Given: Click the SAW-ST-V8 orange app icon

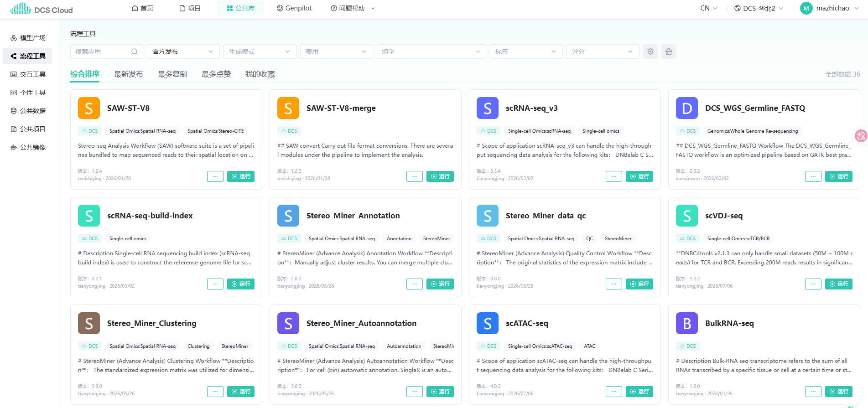Looking at the screenshot, I should tap(89, 108).
